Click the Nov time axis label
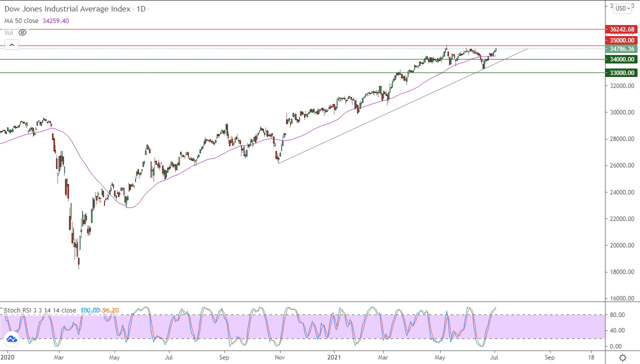Viewport: 640px width, 364px height. (279, 357)
